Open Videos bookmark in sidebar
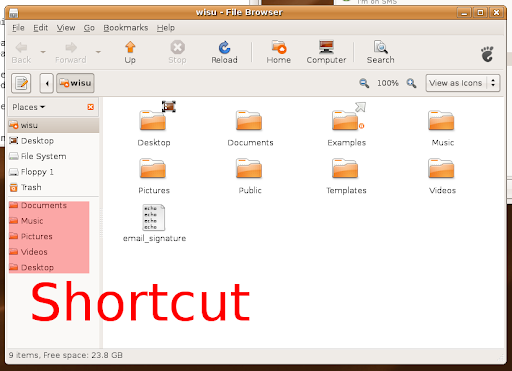The image size is (512, 371). [53, 252]
